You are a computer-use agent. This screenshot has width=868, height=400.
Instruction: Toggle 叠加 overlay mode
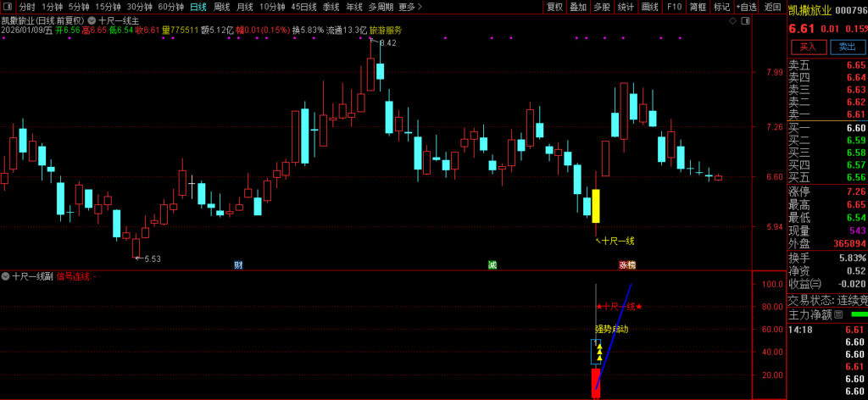click(577, 7)
